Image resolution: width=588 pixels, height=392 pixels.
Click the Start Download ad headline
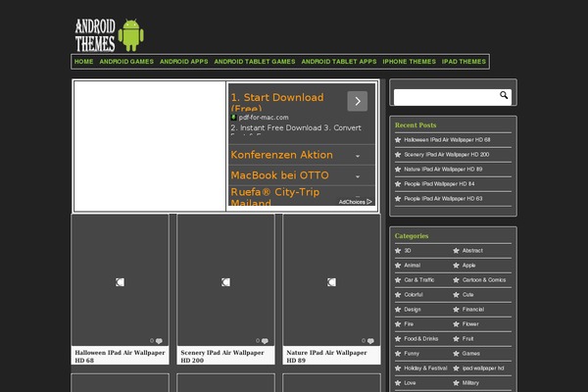pos(277,102)
